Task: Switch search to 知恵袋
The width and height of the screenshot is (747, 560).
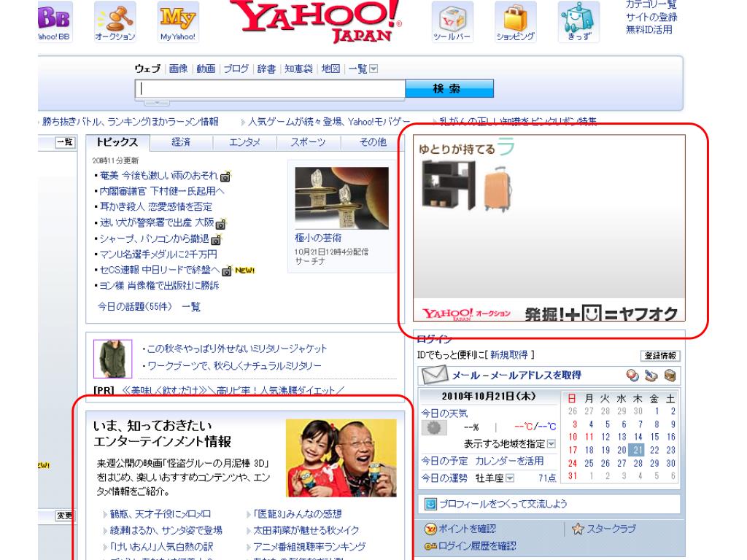Action: click(x=298, y=69)
